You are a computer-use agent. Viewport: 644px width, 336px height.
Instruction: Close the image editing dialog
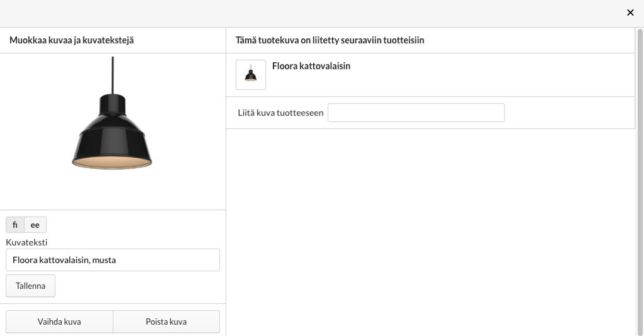point(630,13)
